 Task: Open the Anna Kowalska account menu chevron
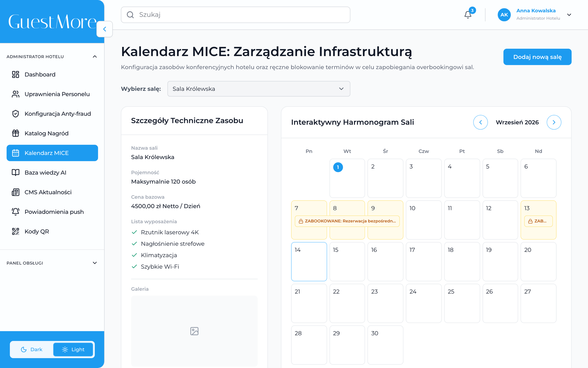pos(569,15)
